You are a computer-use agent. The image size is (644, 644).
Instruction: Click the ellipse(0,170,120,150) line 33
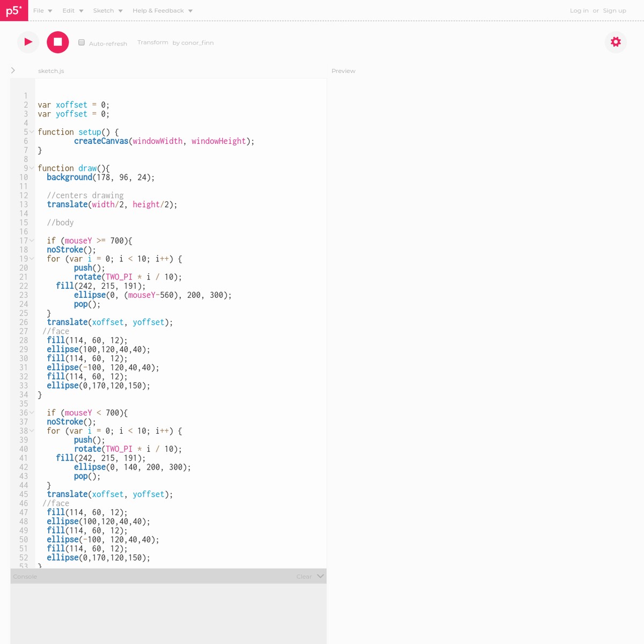98,386
